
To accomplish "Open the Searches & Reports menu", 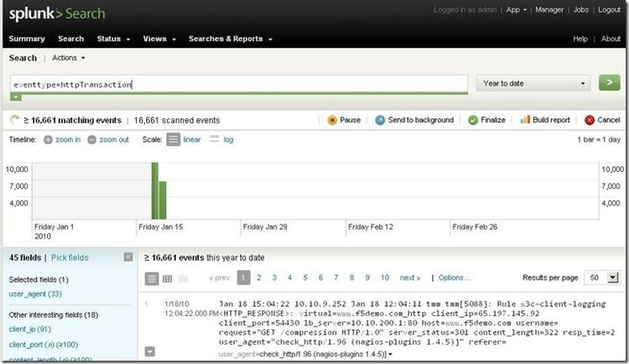I will coord(230,39).
